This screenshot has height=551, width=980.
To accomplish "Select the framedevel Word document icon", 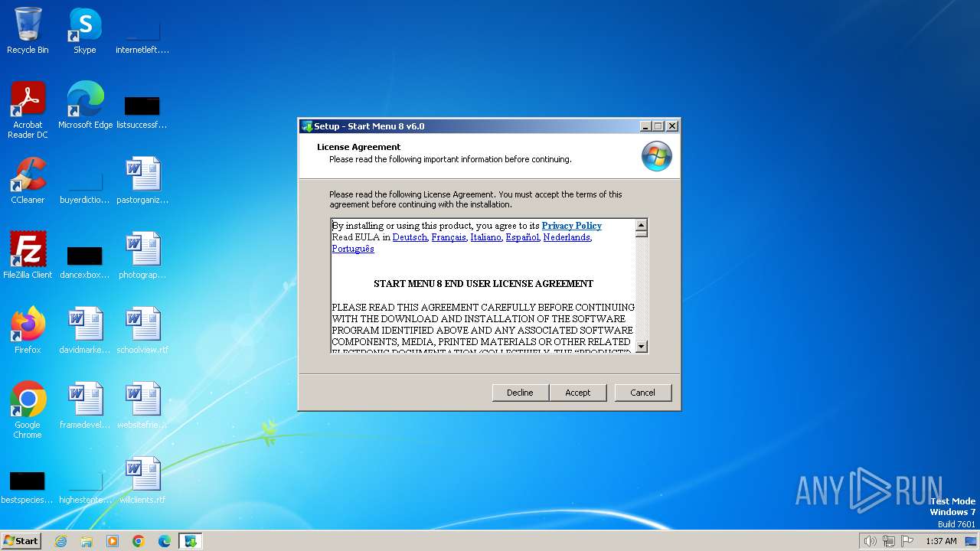I will click(x=85, y=405).
